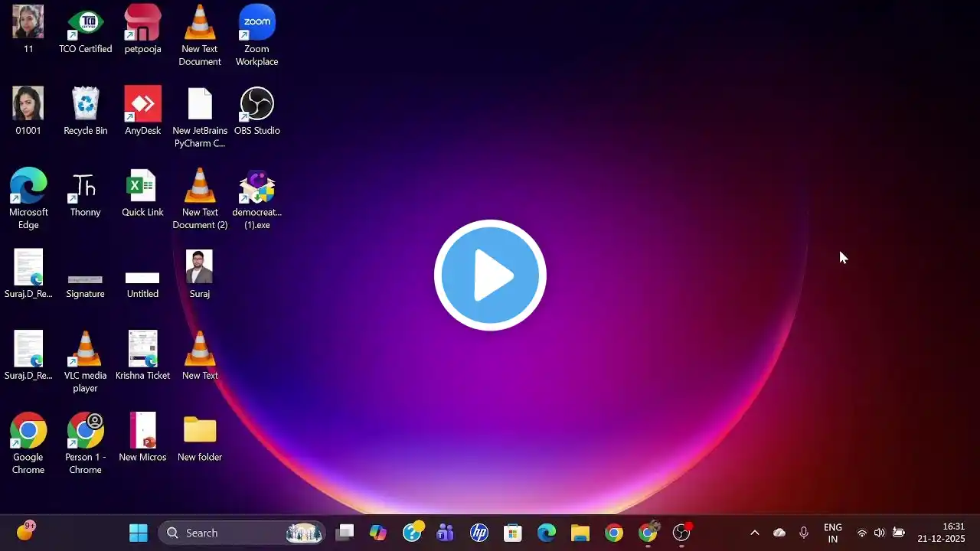This screenshot has height=551, width=980.
Task: Open Task View from the taskbar
Action: click(x=345, y=533)
